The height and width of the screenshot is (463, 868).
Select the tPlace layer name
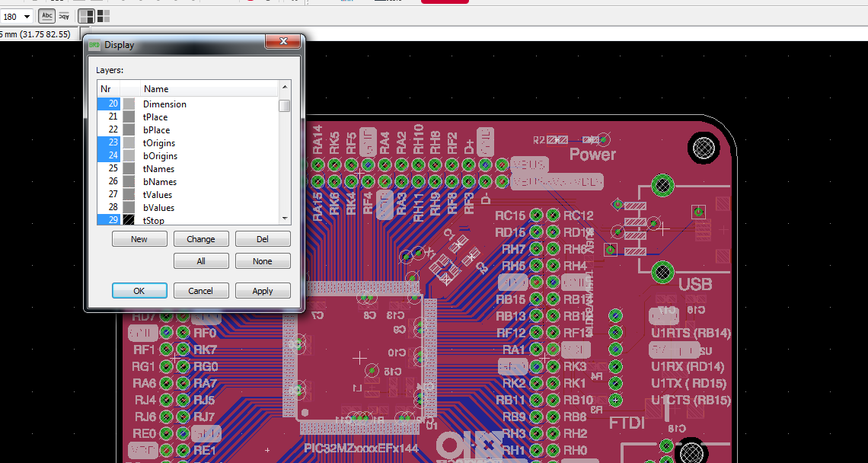point(155,117)
